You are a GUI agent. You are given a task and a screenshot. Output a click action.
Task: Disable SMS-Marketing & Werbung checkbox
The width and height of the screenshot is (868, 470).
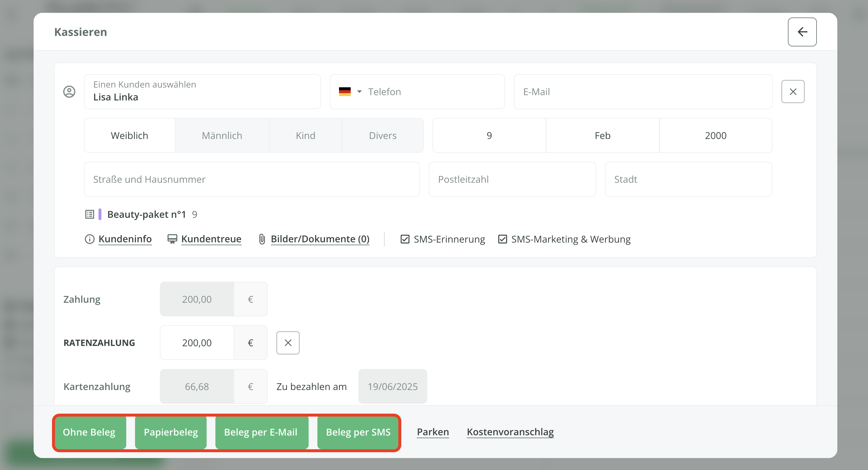[x=502, y=239]
